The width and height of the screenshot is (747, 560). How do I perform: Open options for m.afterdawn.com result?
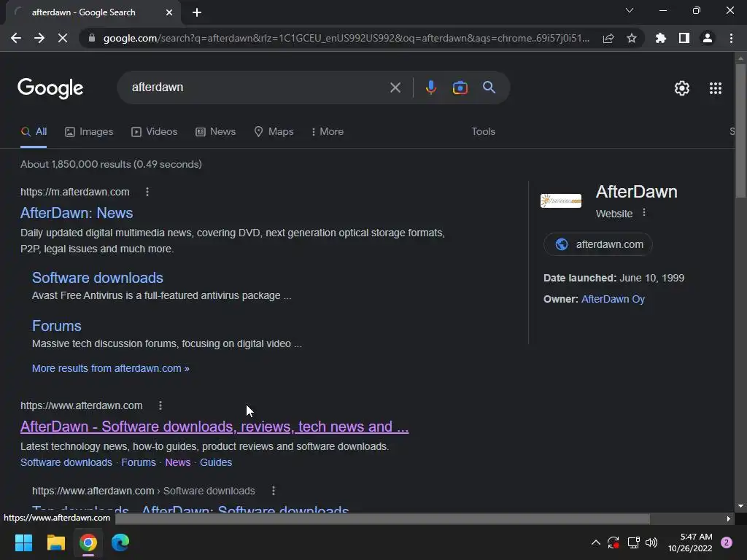(x=147, y=192)
